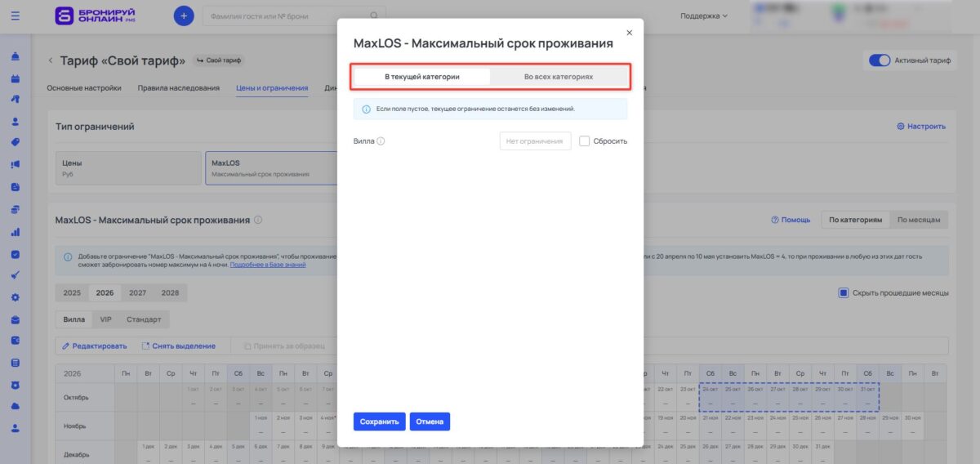980x464 pixels.
Task: Open Подробнее в базе знаний link
Action: pos(268,265)
